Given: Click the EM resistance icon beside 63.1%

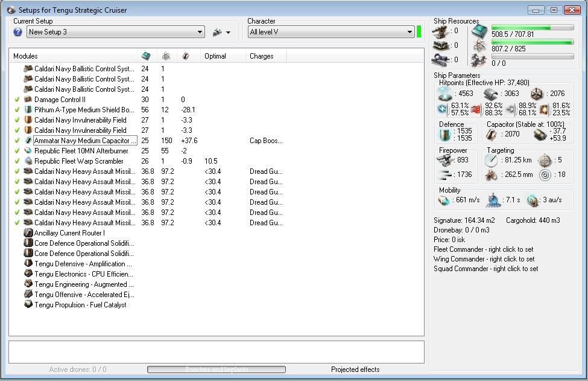Looking at the screenshot, I should point(443,109).
